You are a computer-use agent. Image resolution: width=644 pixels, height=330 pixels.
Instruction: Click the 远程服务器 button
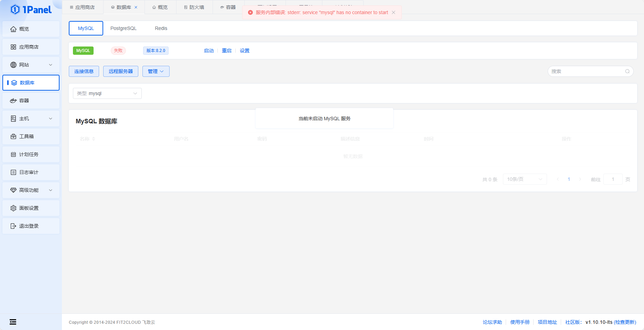click(x=121, y=71)
